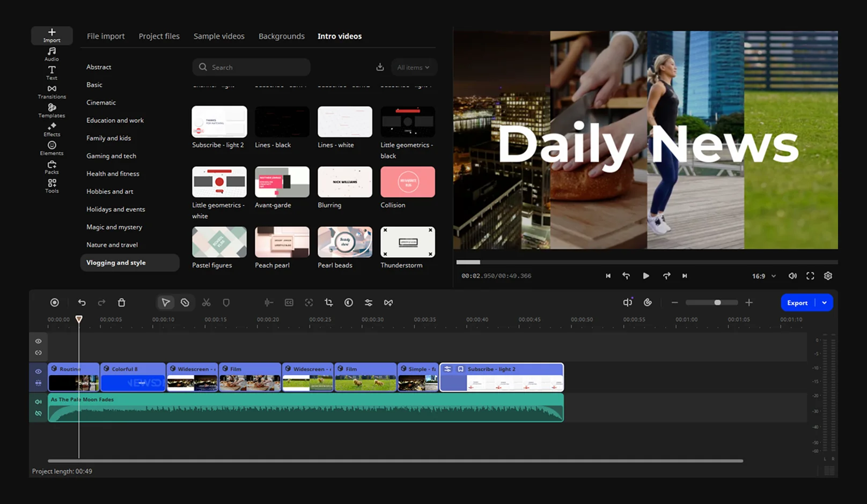
Task: Open preview settings gear icon
Action: click(x=828, y=276)
